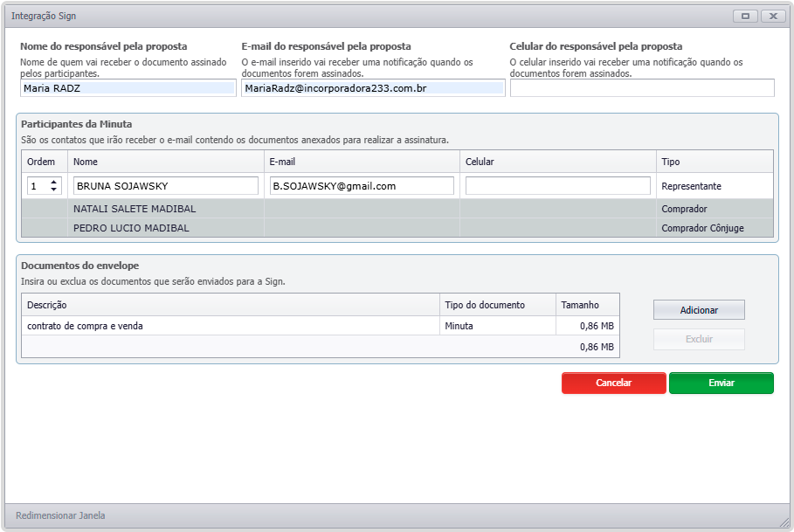The width and height of the screenshot is (794, 532).
Task: Select the PEDRO LUCIO MADIBAL row
Action: pyautogui.click(x=131, y=228)
